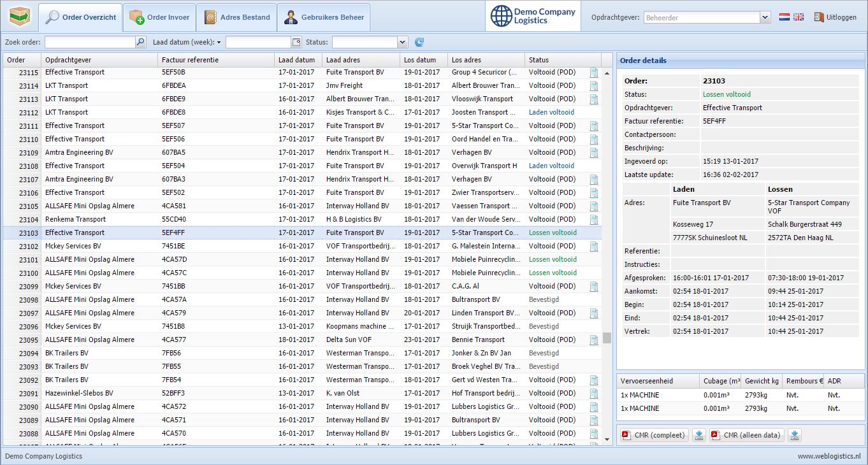Click the Gewicht kg column header
The height and width of the screenshot is (465, 868).
[x=762, y=381]
